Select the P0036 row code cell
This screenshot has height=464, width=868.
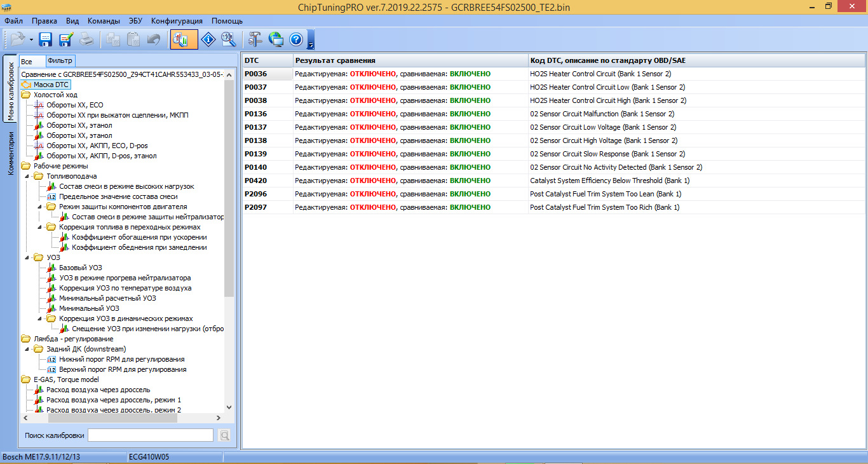click(268, 74)
